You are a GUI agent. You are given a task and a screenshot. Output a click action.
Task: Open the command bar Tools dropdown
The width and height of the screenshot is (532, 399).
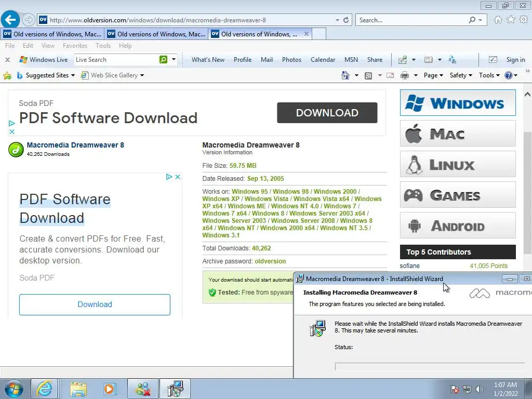489,75
